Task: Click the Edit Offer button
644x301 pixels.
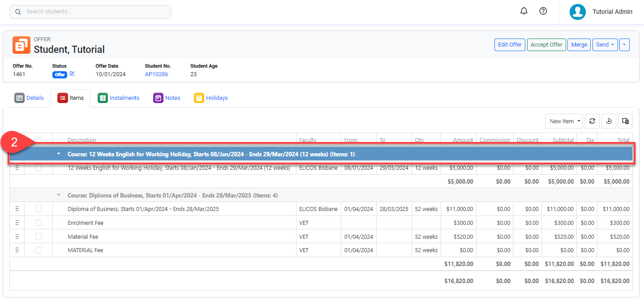Action: [x=510, y=45]
